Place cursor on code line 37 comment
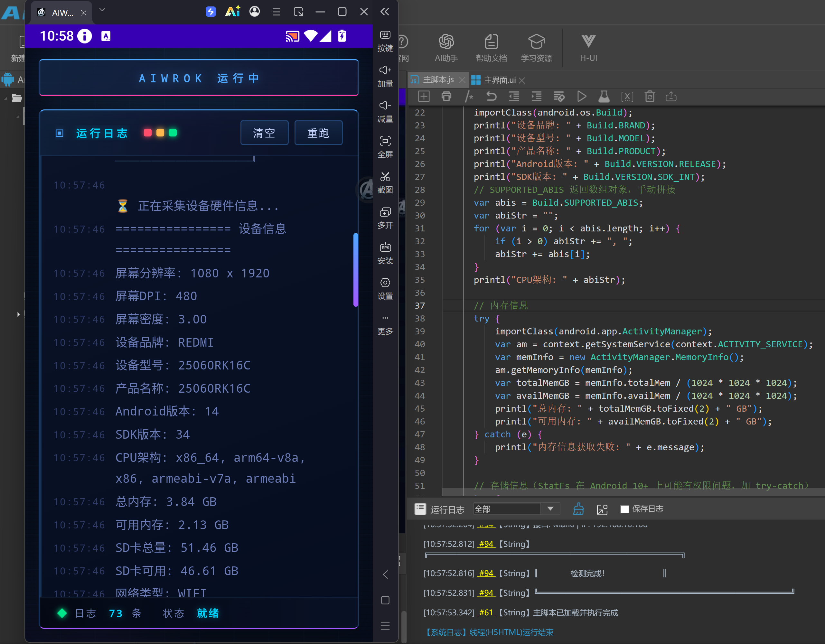Viewport: 825px width, 644px height. pos(501,305)
